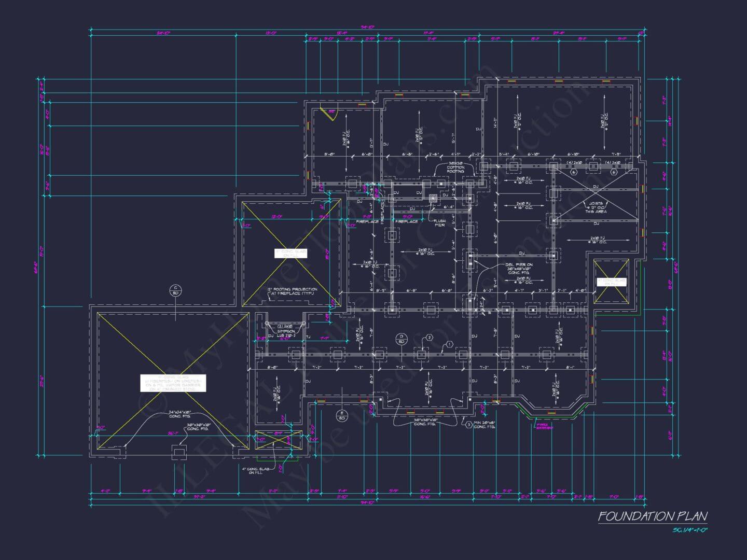Select the 'SIMPSON LUS 210-2' hanger note
747x560 pixels.
[x=286, y=333]
